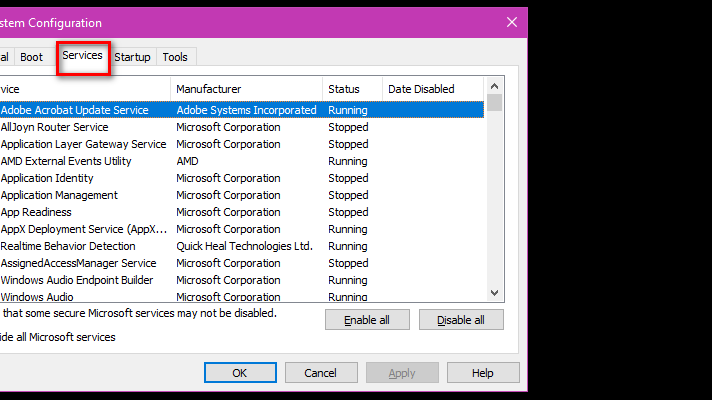
Task: Click the Enable all button
Action: click(x=367, y=320)
